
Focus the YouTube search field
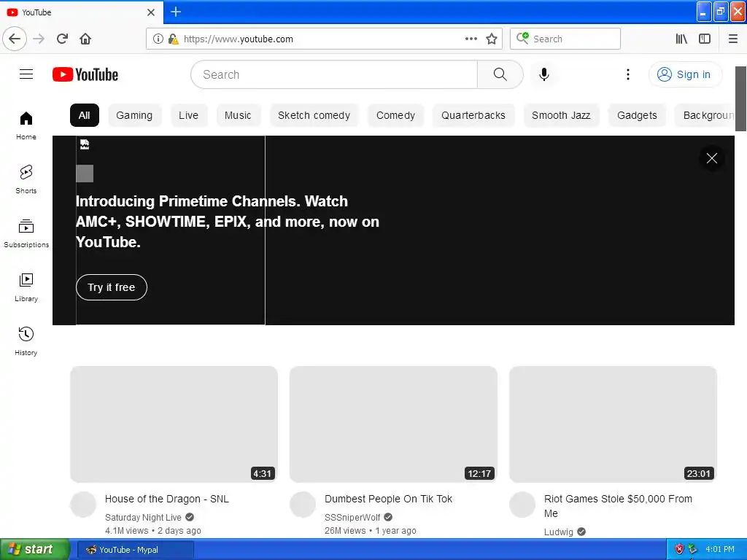tap(333, 74)
